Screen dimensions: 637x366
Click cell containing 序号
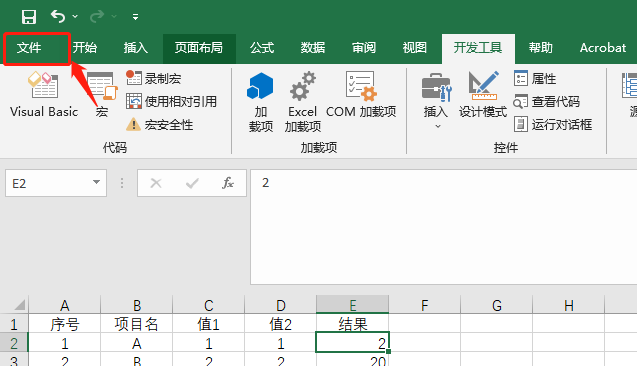pos(64,324)
